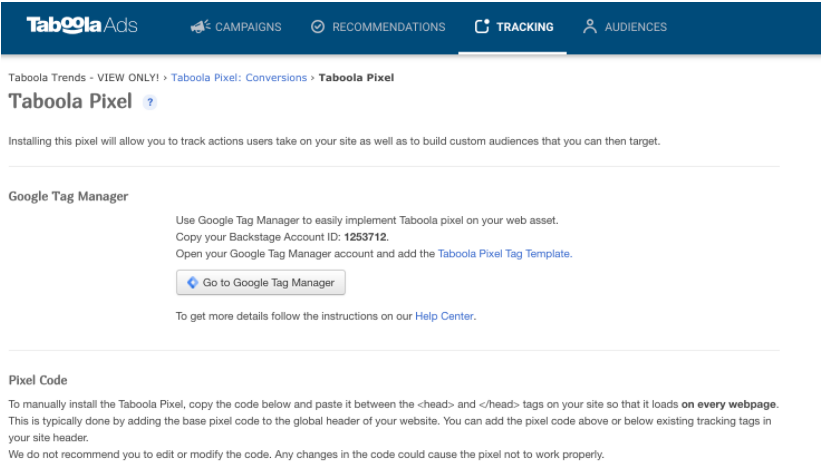Image resolution: width=824 pixels, height=465 pixels.
Task: Click the Tracking tab icon
Action: tap(482, 26)
